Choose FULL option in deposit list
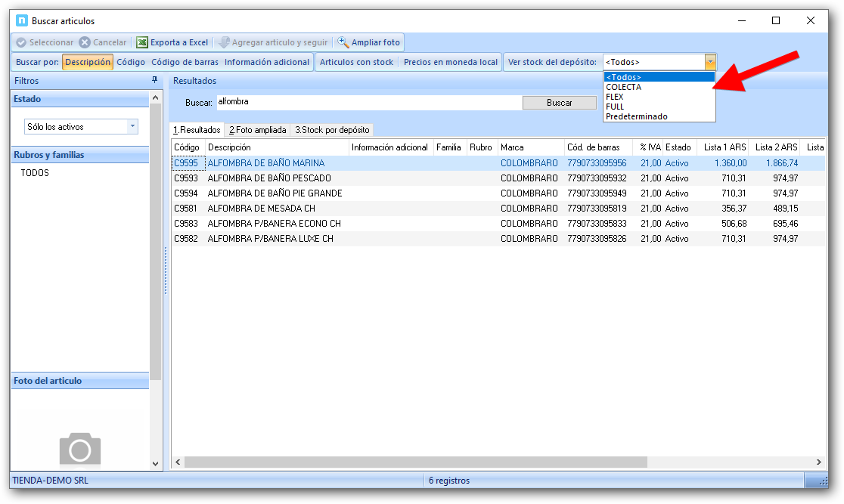844x504 pixels. click(616, 107)
